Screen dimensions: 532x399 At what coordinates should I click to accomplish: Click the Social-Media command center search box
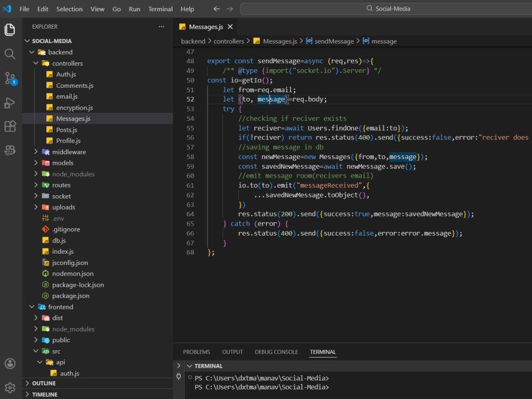pos(386,9)
